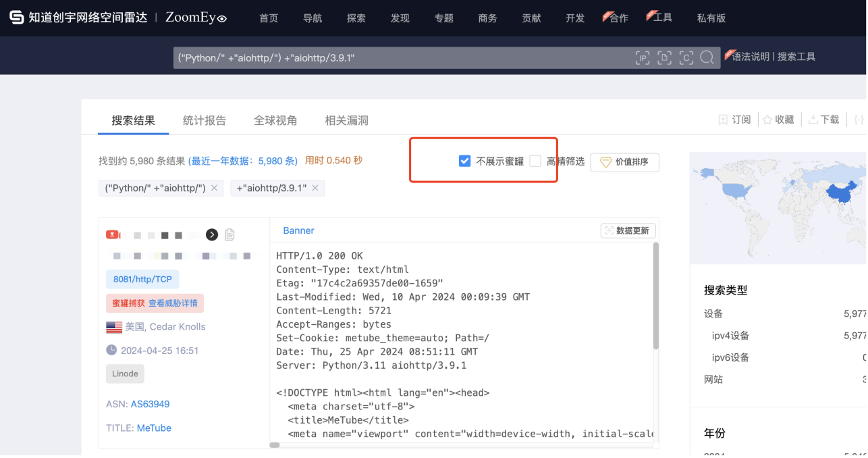Click the ipv4设备 row

[789, 336]
